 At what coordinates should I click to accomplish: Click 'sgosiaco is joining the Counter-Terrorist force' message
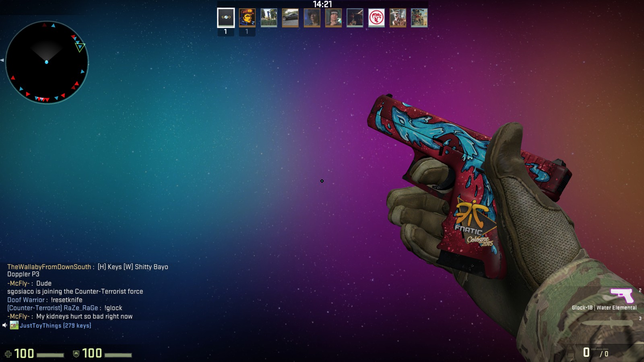[x=75, y=291]
